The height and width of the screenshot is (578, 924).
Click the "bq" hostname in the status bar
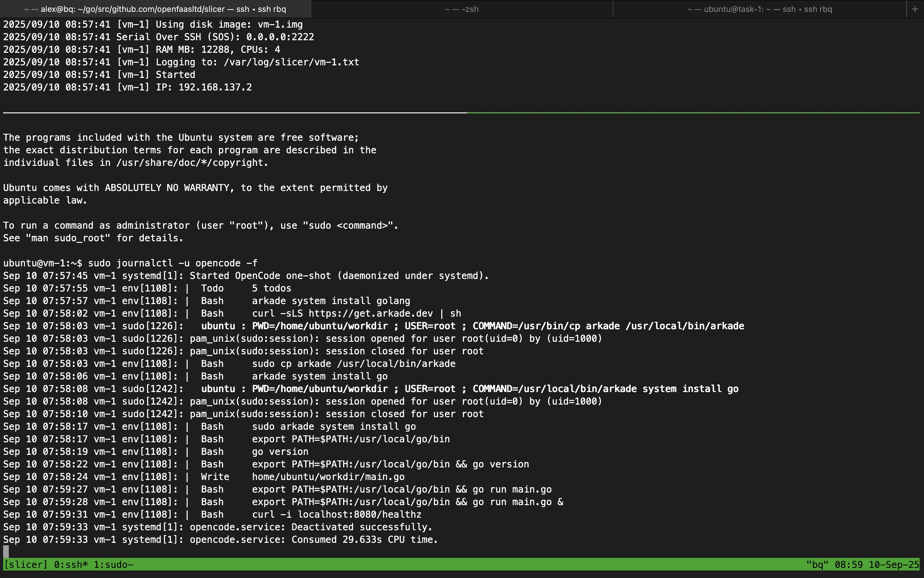point(817,565)
